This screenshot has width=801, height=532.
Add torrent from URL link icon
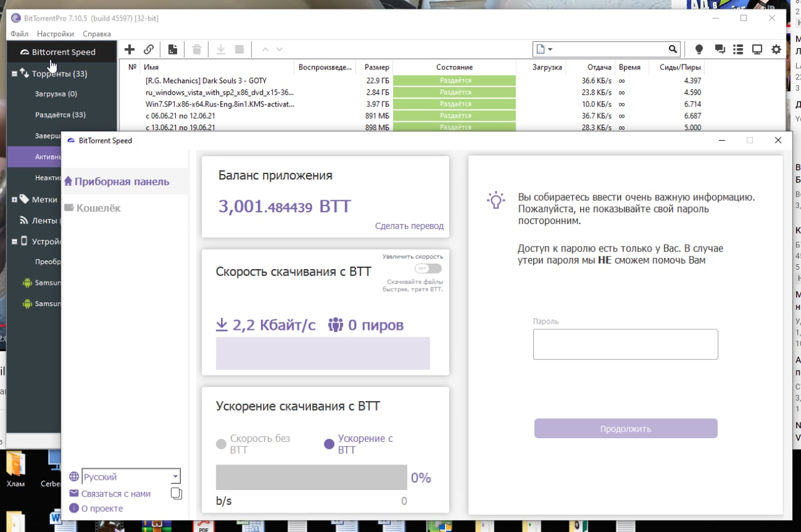tap(149, 49)
